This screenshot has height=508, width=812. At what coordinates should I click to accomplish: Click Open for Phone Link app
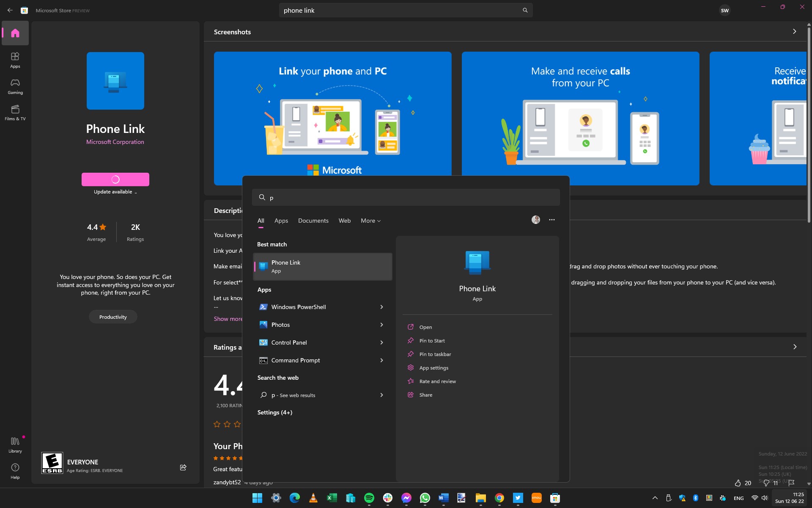(x=425, y=326)
